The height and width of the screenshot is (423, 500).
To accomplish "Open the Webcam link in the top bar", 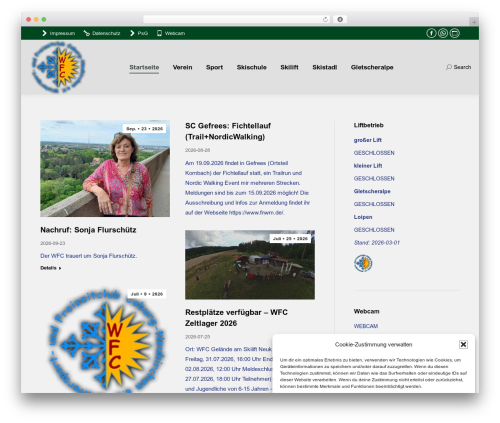I will (171, 33).
